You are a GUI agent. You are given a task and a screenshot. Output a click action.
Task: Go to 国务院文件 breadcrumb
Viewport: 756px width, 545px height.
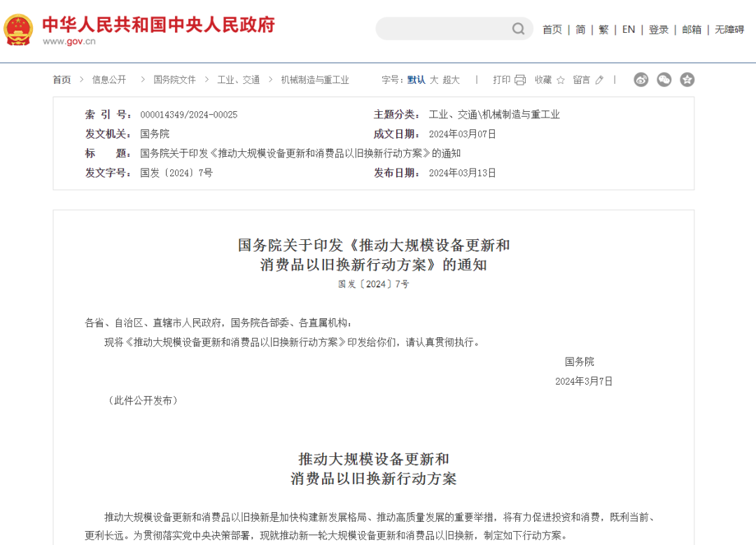tap(174, 80)
